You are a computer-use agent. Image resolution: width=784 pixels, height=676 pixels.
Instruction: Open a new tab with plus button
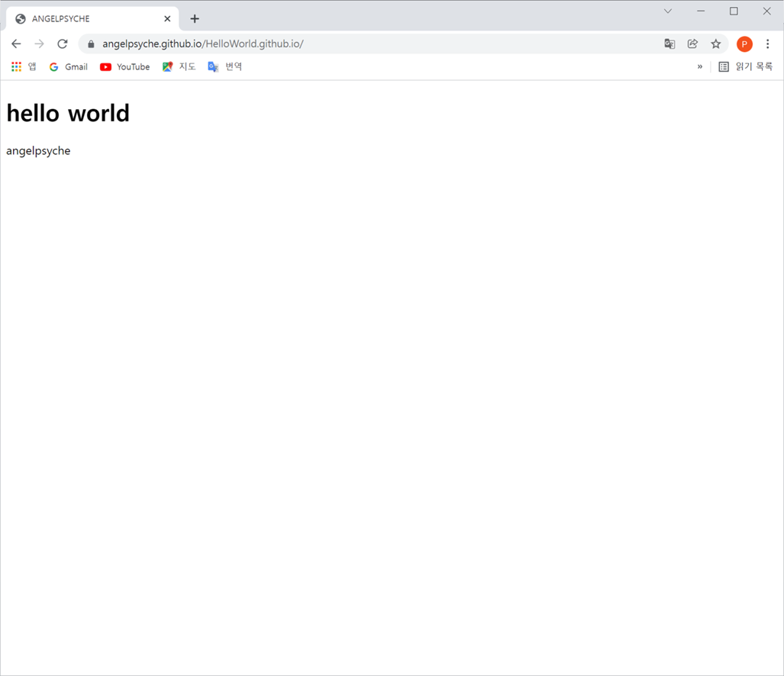click(195, 19)
